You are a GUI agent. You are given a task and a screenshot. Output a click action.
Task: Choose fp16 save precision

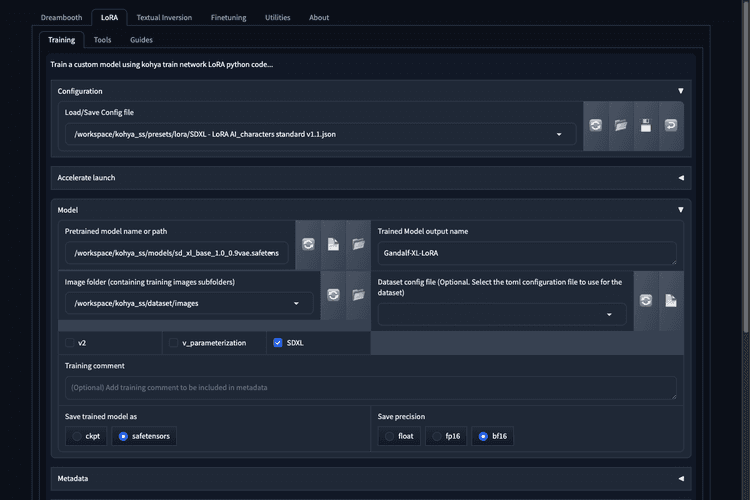coord(437,437)
